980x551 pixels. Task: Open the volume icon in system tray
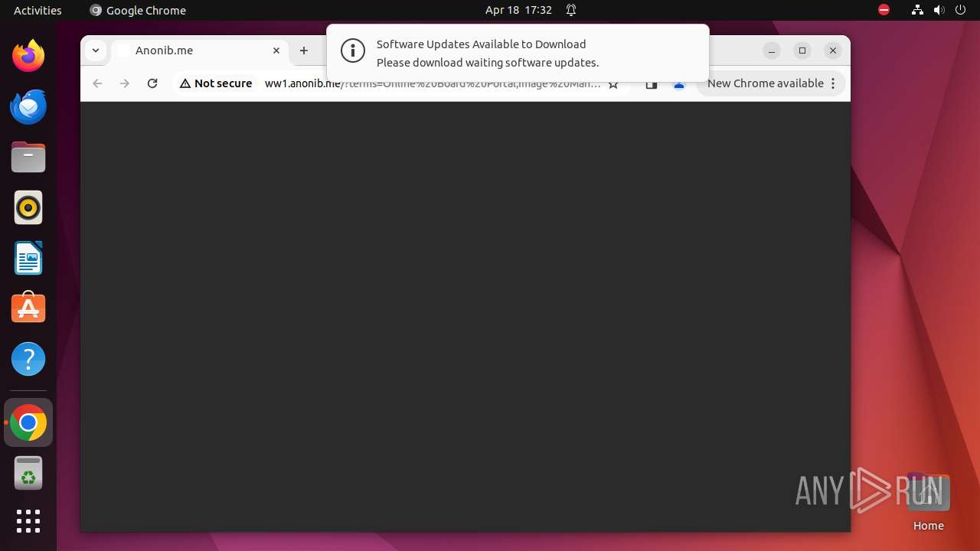point(939,10)
